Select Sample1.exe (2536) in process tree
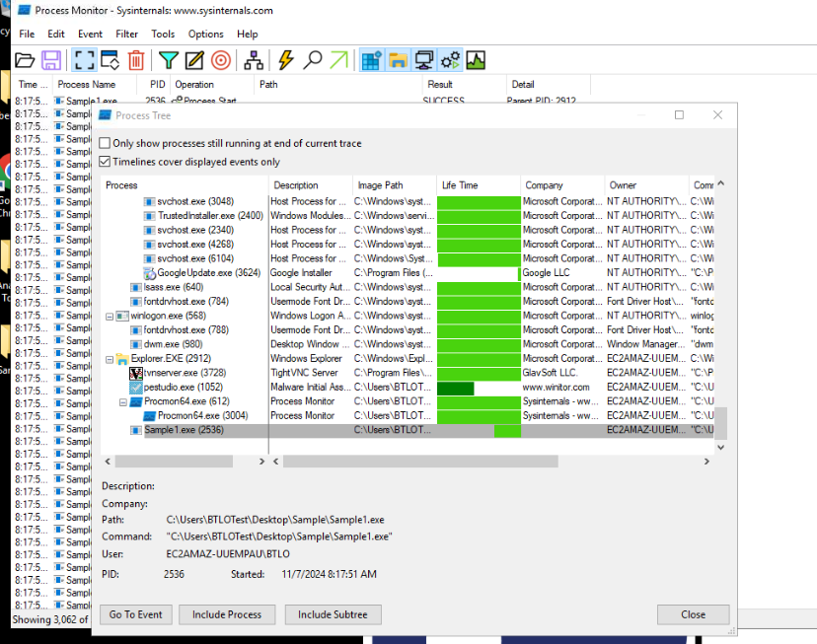817x644 pixels. pyautogui.click(x=184, y=430)
